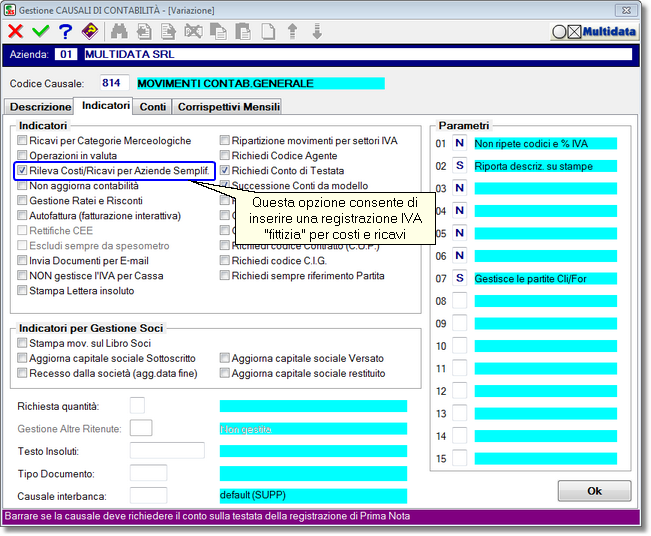Click the MOVIMENTI CONTAB.GENERALE description
This screenshot has height=536, width=651.
261,83
